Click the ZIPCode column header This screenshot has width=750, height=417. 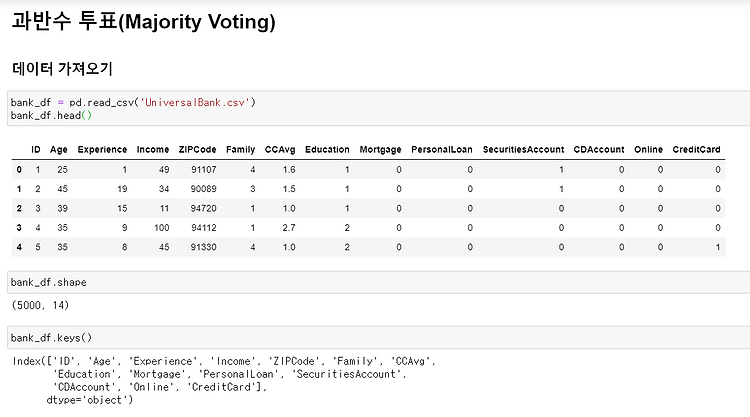[x=198, y=149]
